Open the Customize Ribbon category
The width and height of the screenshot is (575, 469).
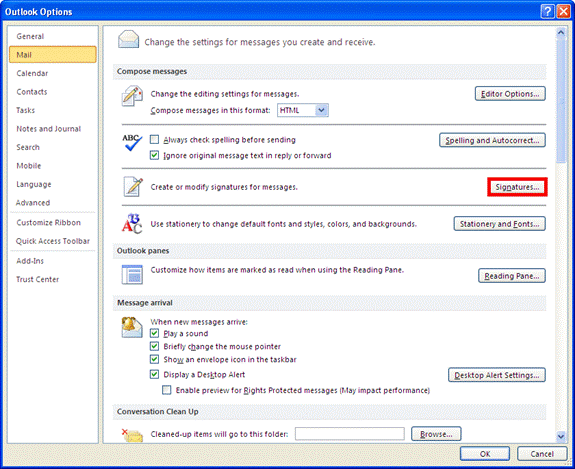(52, 223)
